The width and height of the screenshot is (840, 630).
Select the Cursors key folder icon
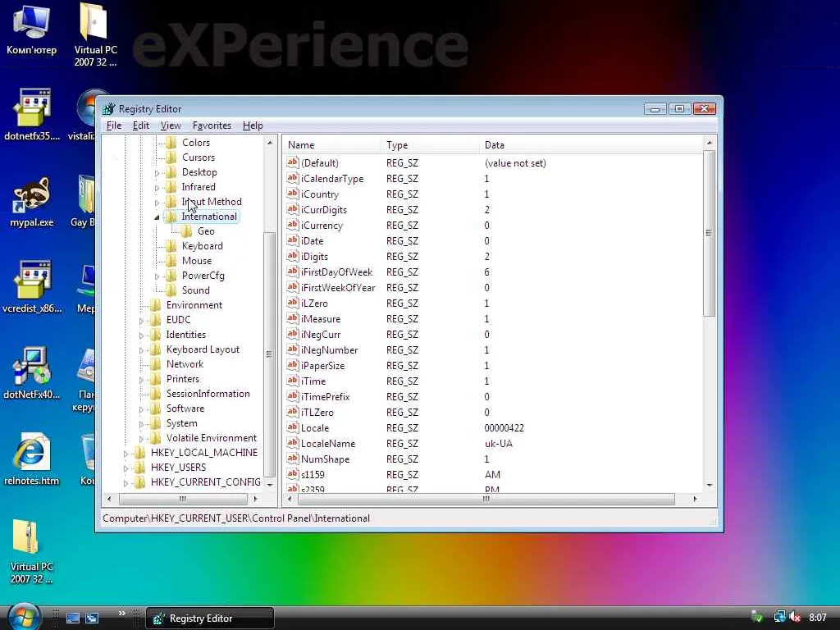tap(171, 157)
